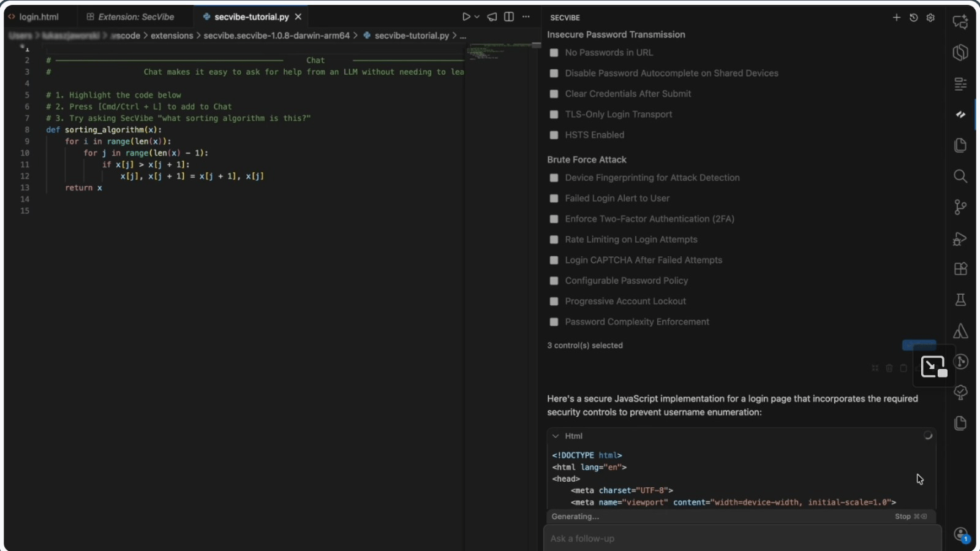Viewport: 980px width, 551px height.
Task: Start a new SecVibe chat with plus icon
Action: 896,18
